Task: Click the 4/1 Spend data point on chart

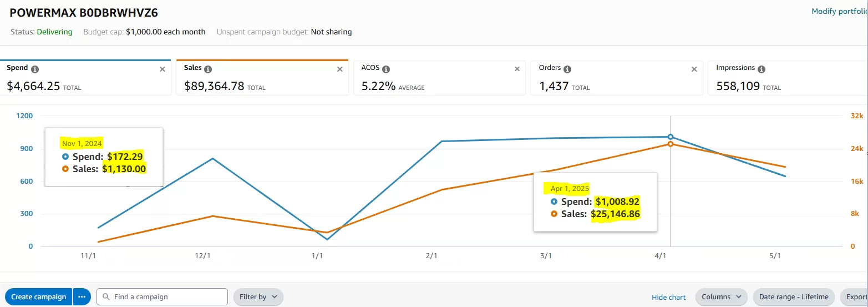Action: 671,137
